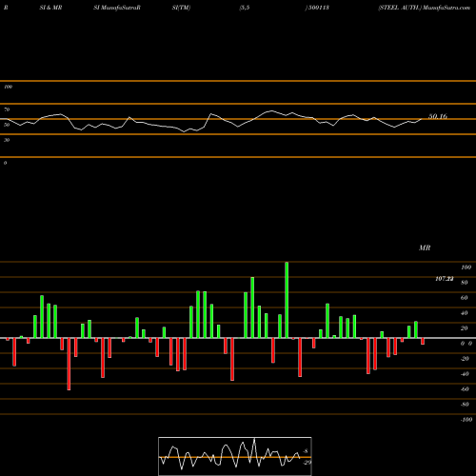This screenshot has height=476, width=476.
Task: Click the longest red MR bar
Action: point(69,364)
